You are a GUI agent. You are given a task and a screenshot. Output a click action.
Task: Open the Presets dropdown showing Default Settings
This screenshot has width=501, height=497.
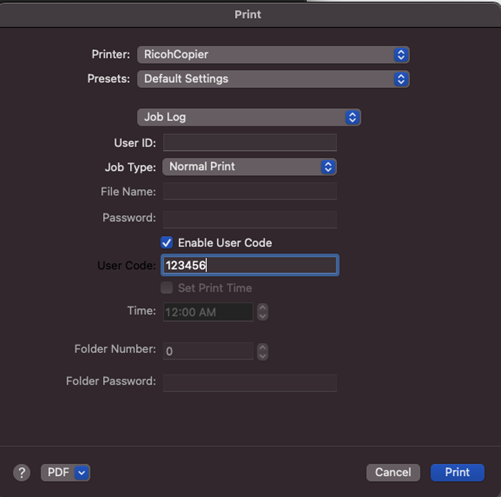273,79
